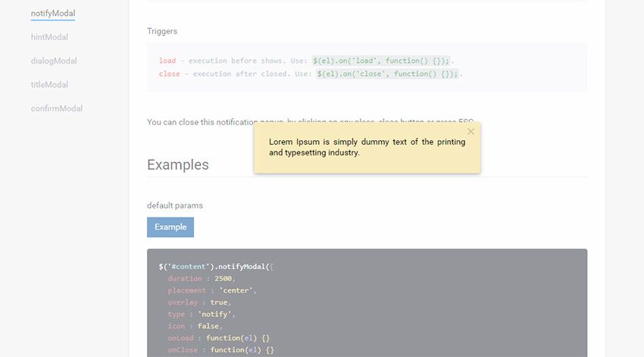Select dialogModal from the left navigation

[x=54, y=61]
